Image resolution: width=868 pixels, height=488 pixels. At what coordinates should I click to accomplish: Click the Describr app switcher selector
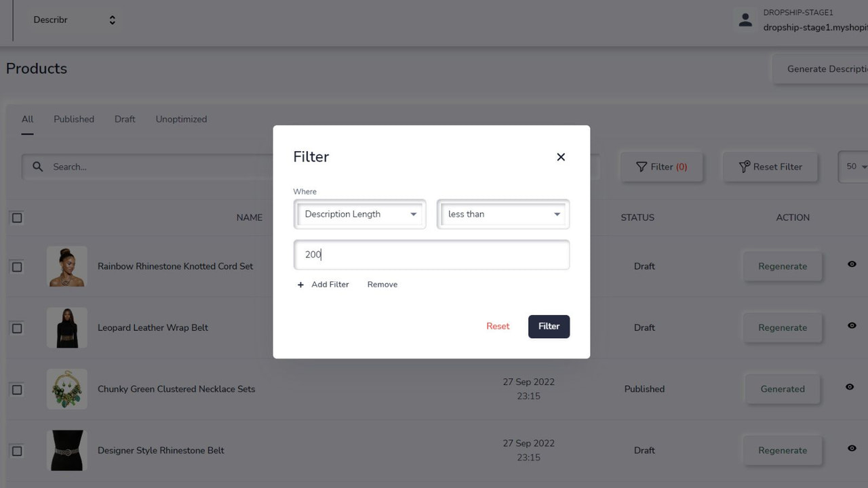pyautogui.click(x=73, y=20)
